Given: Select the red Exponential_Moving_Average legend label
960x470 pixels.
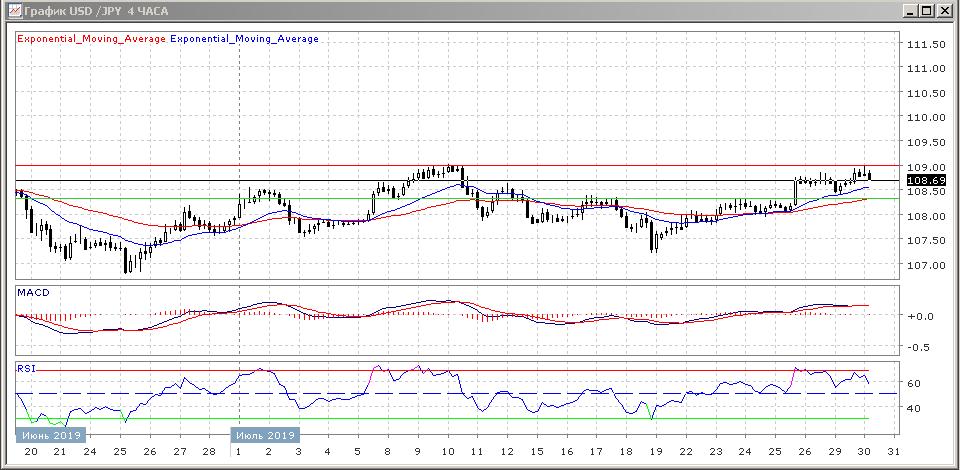Looking at the screenshot, I should click(91, 39).
